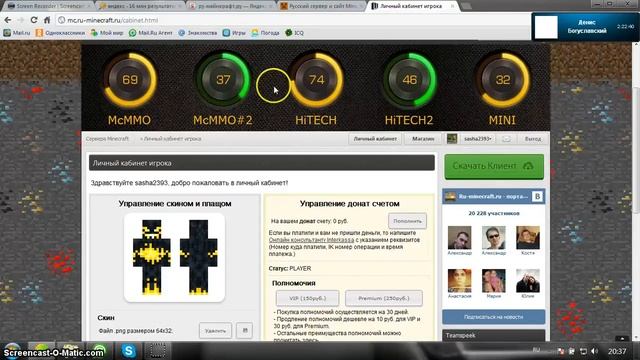Click the HiTECH2 server name label
Image resolution: width=640 pixels, height=360 pixels.
(409, 120)
